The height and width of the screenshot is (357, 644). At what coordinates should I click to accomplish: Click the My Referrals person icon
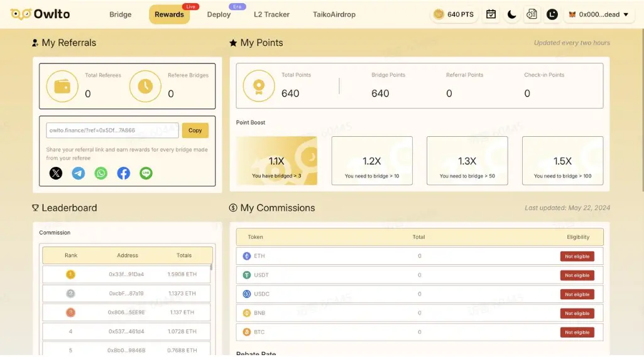[35, 43]
